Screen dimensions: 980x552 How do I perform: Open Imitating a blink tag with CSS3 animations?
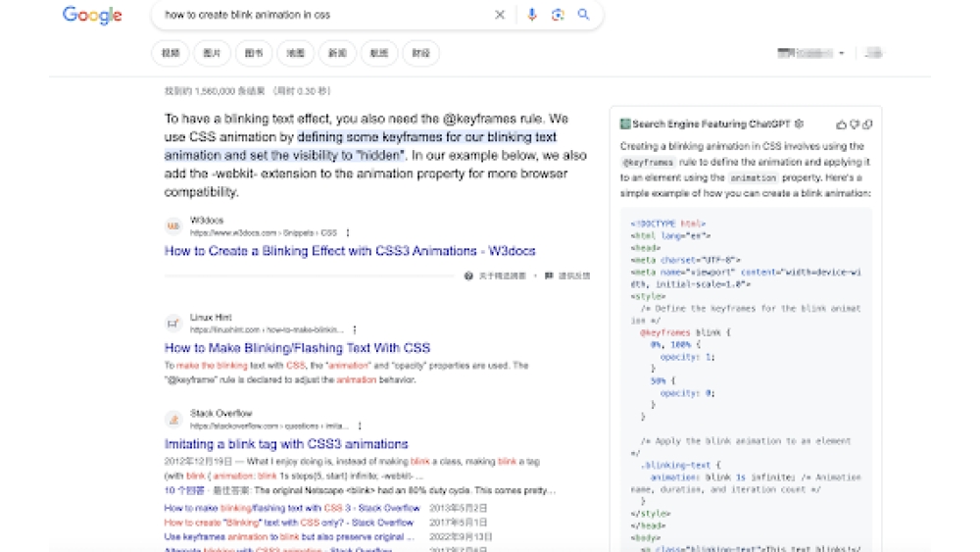coord(286,444)
